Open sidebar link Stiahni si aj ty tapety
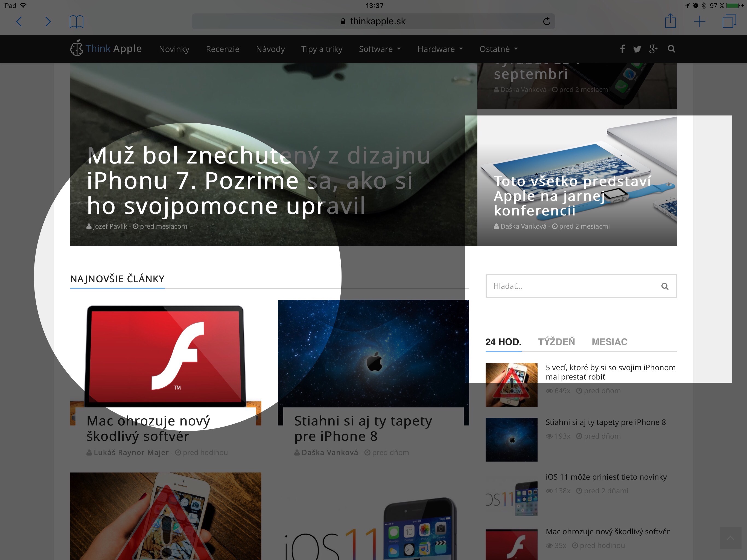Screen dimensions: 747x560 pyautogui.click(x=606, y=422)
